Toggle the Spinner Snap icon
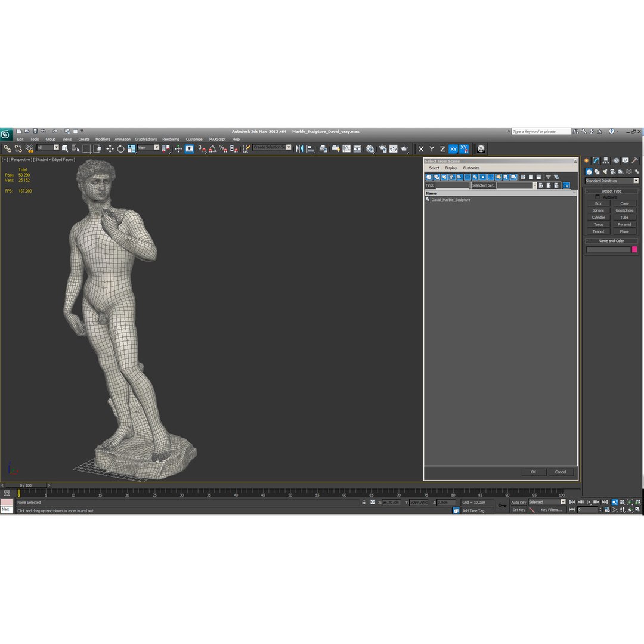 (234, 148)
